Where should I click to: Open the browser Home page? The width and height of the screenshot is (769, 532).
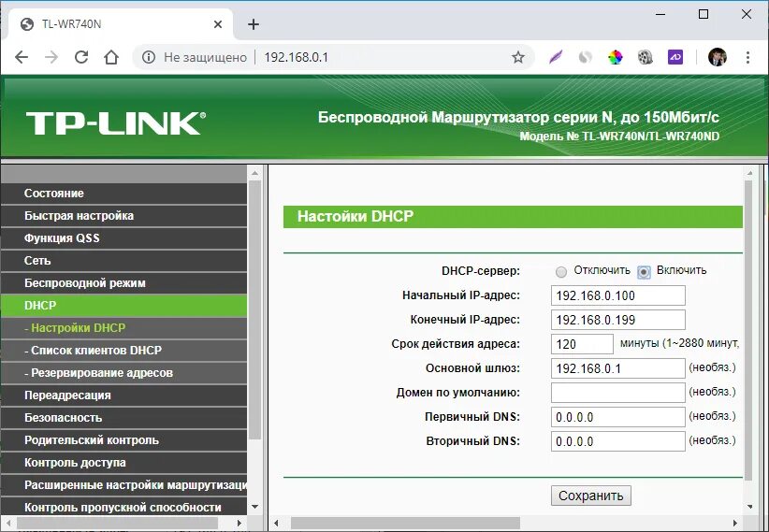click(x=112, y=57)
